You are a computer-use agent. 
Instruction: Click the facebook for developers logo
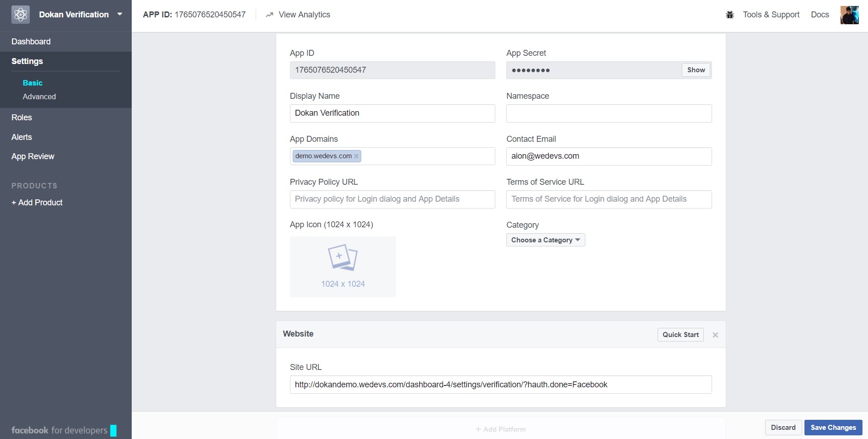(64, 430)
